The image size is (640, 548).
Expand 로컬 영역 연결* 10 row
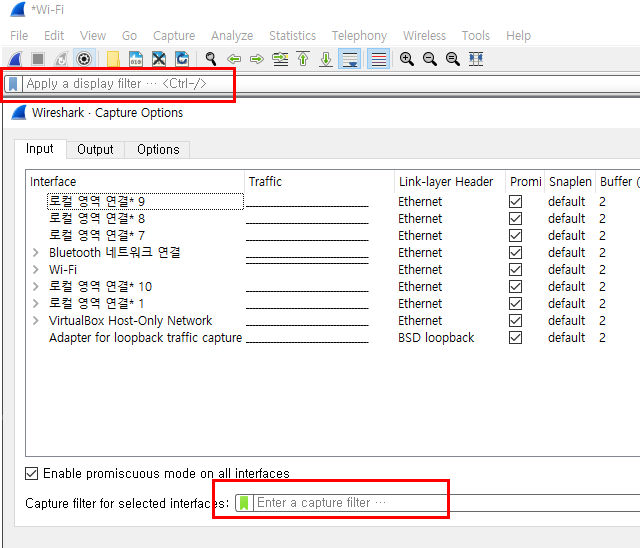coord(36,287)
